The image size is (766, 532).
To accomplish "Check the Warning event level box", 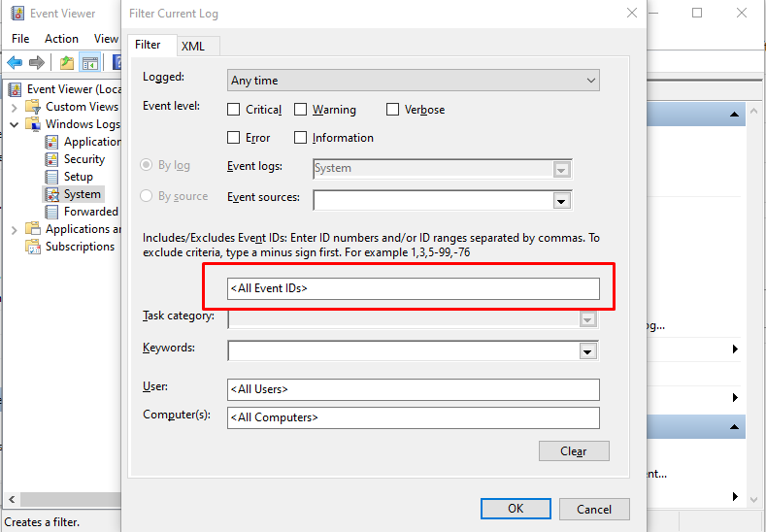I will pos(301,110).
